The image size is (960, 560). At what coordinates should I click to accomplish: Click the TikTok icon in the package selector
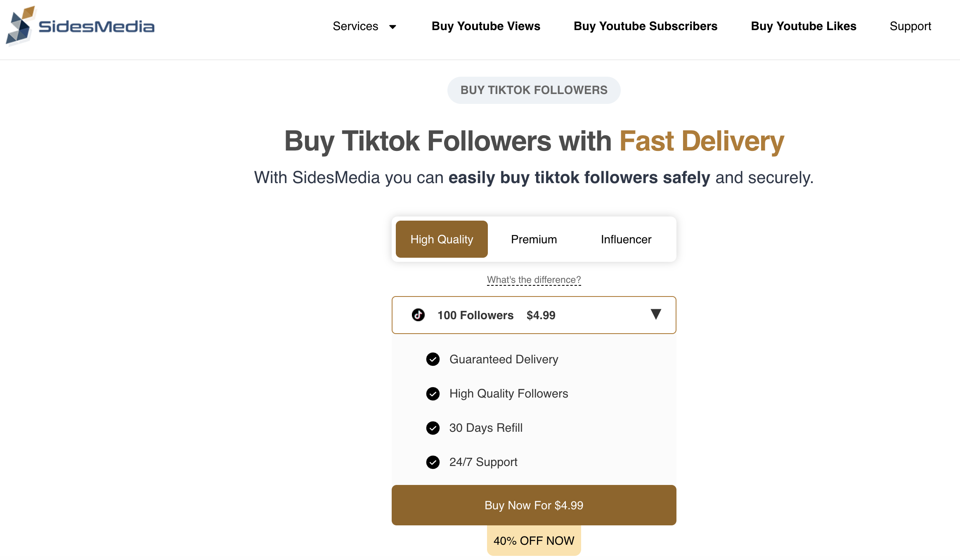tap(418, 315)
